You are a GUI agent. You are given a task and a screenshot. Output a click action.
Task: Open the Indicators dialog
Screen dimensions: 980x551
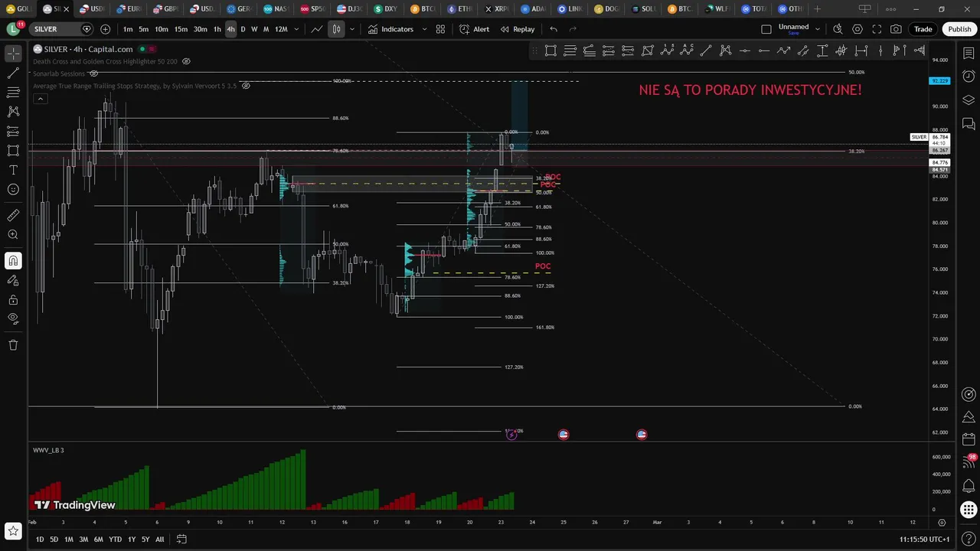pos(390,29)
